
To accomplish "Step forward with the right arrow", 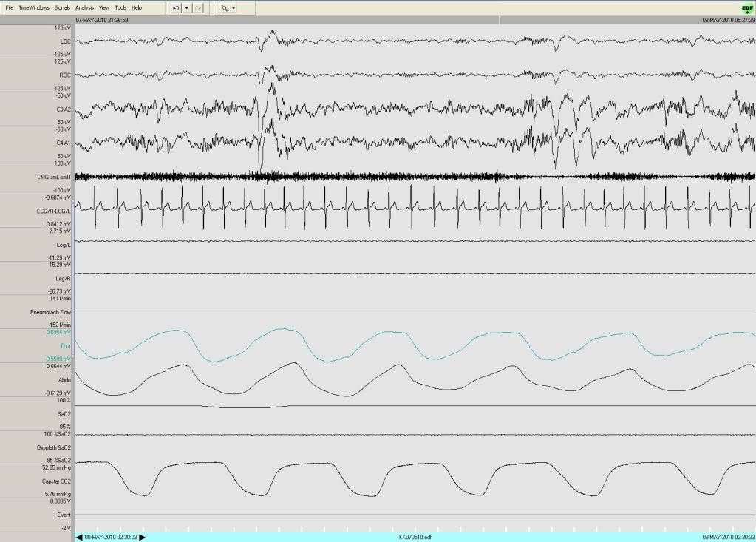I will pyautogui.click(x=142, y=537).
